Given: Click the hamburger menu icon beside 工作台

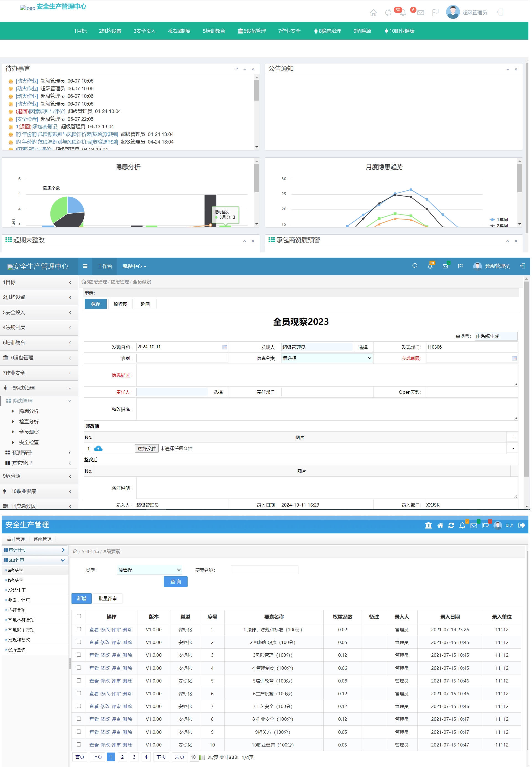Looking at the screenshot, I should 85,266.
